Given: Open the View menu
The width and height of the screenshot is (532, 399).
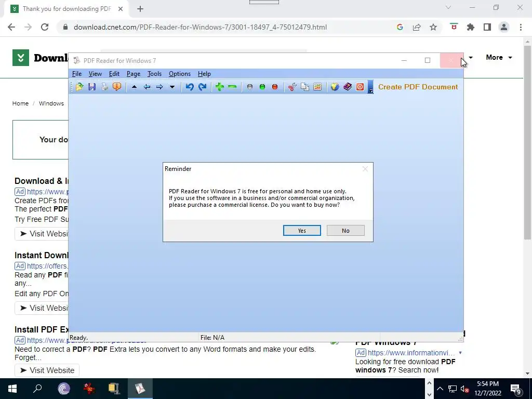Looking at the screenshot, I should click(x=95, y=74).
